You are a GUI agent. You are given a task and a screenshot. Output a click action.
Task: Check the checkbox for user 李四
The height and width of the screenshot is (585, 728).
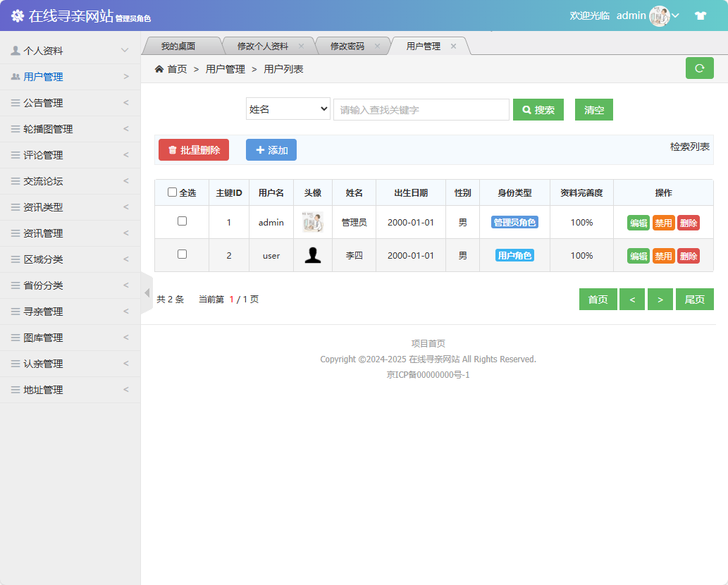click(182, 255)
